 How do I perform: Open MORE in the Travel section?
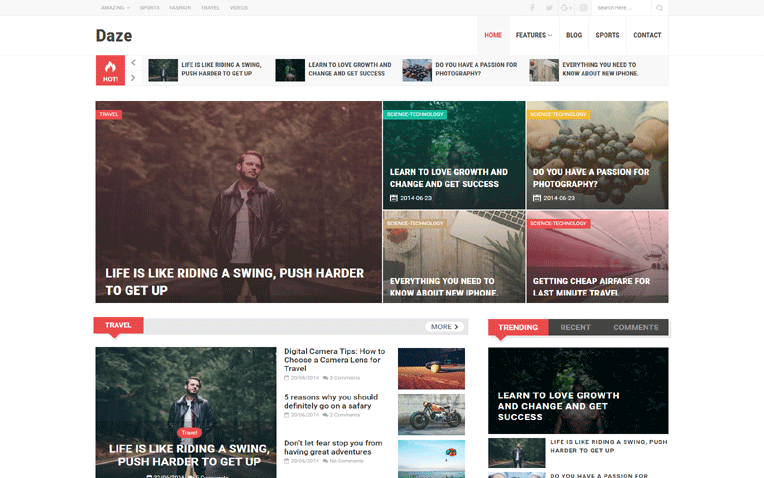click(x=445, y=326)
